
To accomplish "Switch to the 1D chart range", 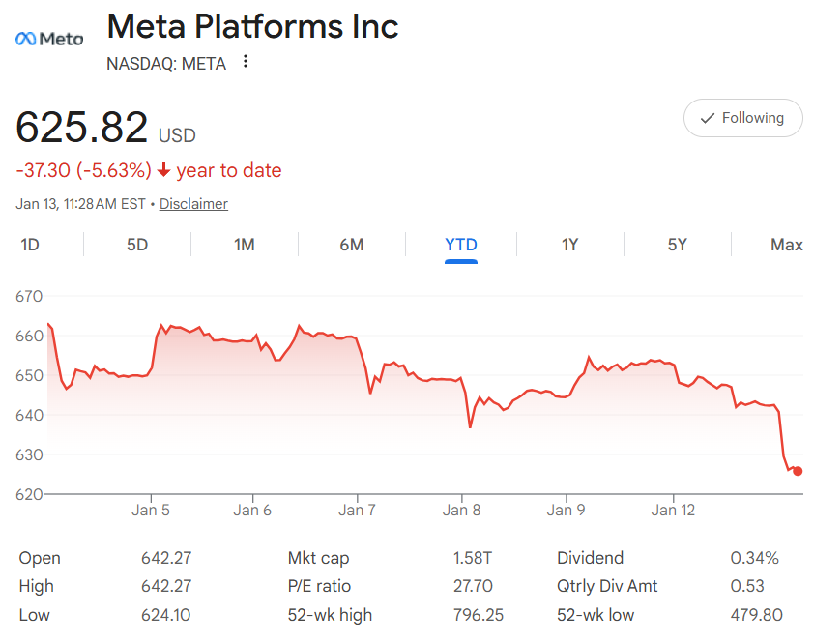I will click(30, 245).
